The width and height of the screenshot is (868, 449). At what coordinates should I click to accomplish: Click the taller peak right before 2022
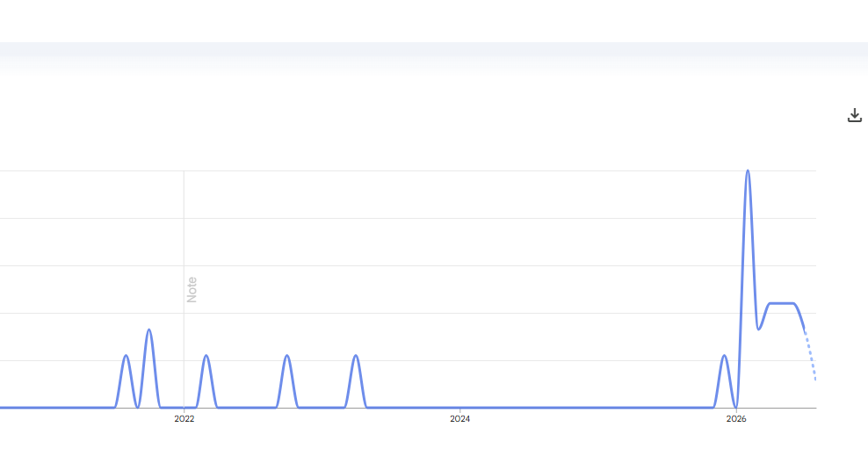point(148,330)
